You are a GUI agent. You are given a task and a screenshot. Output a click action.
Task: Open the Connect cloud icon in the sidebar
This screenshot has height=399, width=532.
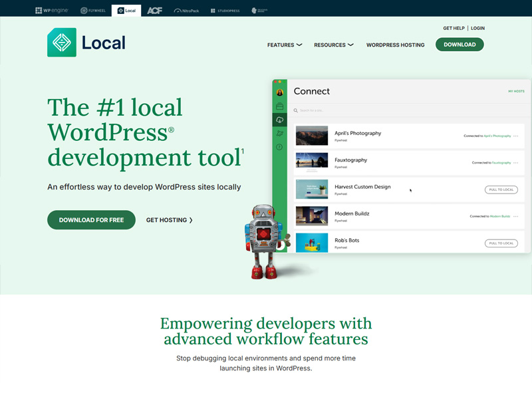[x=280, y=120]
